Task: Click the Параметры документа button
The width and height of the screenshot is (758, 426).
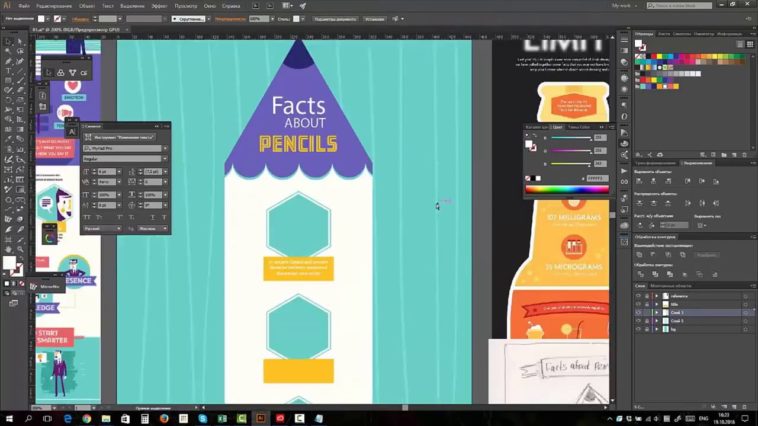Action: click(x=330, y=18)
